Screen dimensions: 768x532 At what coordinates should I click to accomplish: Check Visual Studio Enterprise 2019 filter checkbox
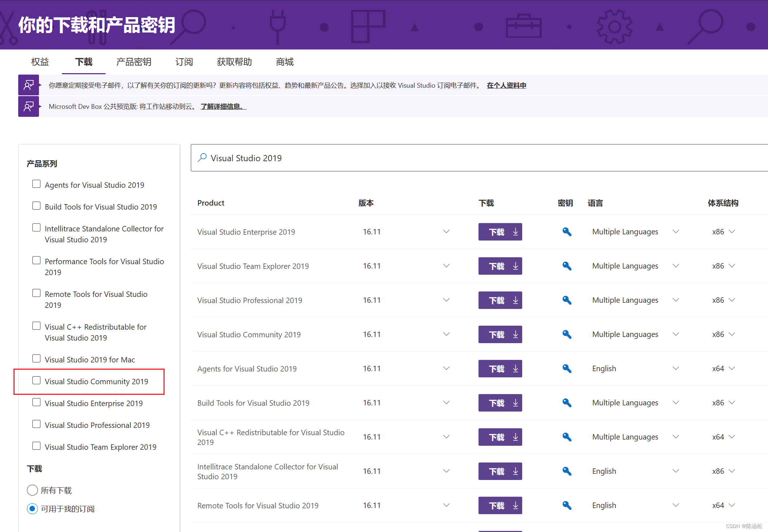click(x=36, y=402)
